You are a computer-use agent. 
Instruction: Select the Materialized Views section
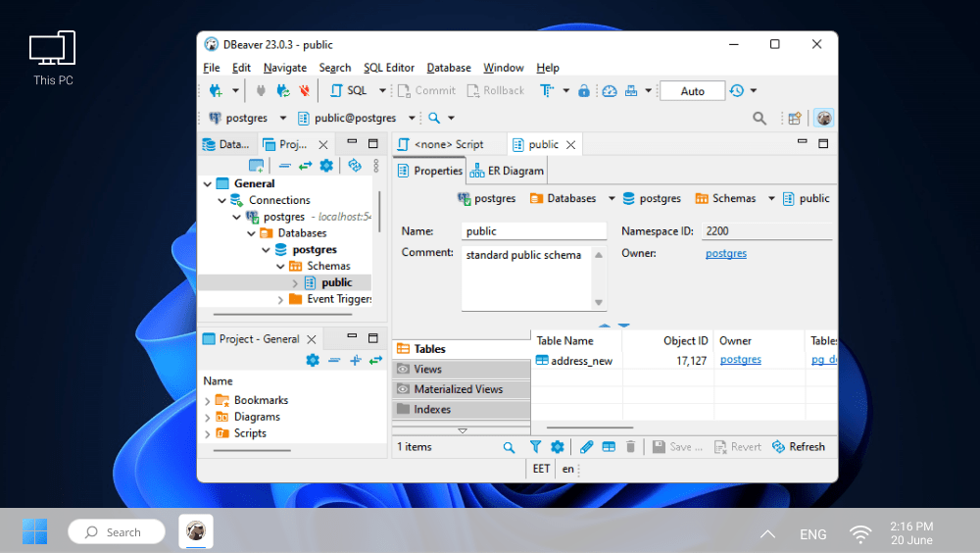click(x=462, y=389)
